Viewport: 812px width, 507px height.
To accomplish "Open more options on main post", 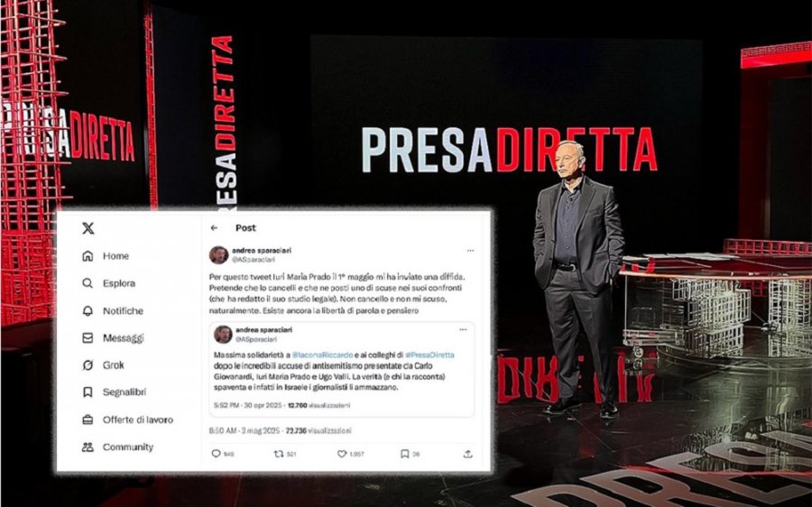I will pyautogui.click(x=470, y=251).
